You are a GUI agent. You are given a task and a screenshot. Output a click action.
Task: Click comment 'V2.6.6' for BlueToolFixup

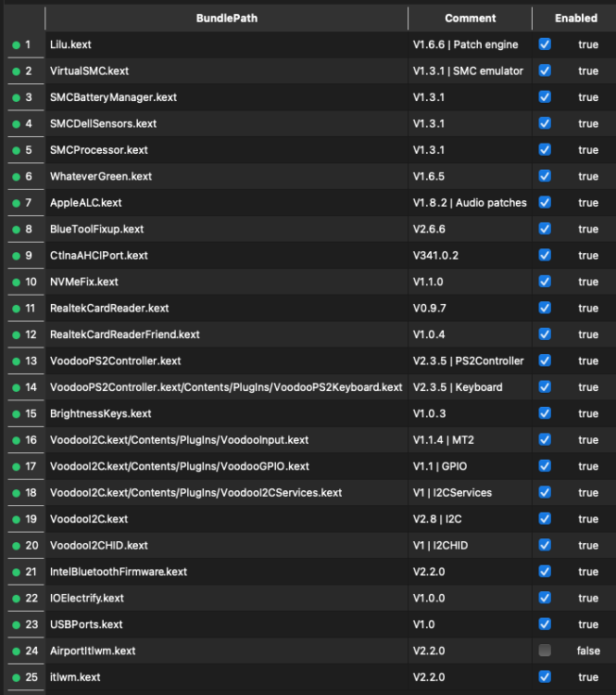[429, 229]
